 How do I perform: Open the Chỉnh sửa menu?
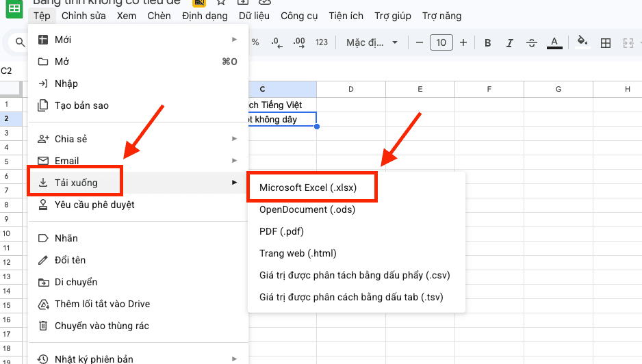(84, 16)
